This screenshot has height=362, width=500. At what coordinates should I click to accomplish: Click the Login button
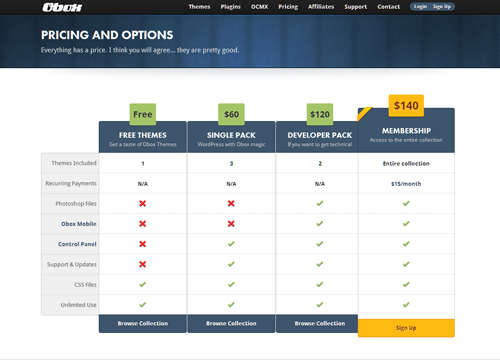click(x=420, y=7)
